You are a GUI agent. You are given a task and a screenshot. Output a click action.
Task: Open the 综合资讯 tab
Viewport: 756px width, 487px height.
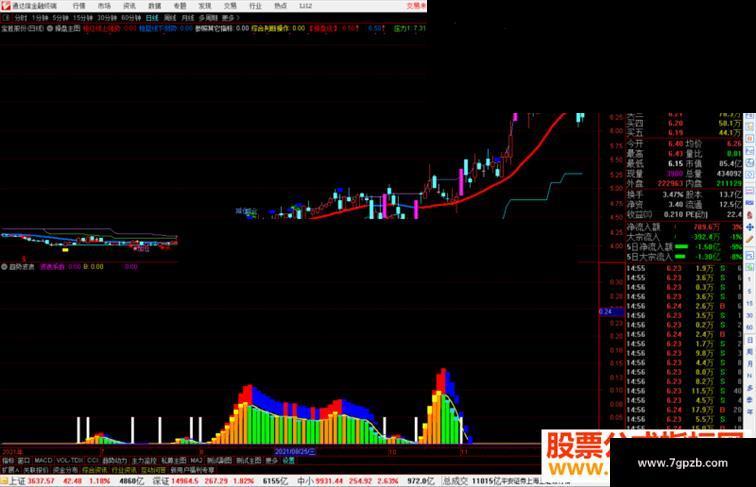click(x=94, y=470)
